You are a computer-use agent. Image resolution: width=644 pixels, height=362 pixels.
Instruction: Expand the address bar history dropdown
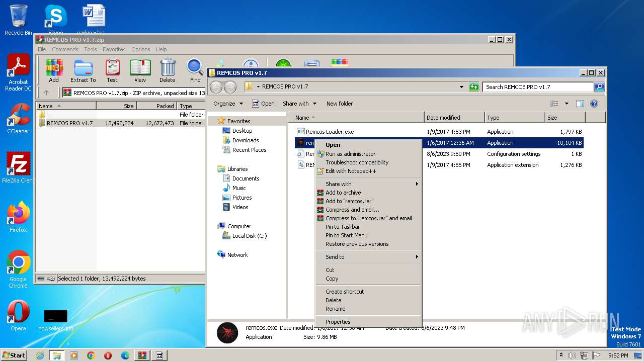(x=461, y=87)
